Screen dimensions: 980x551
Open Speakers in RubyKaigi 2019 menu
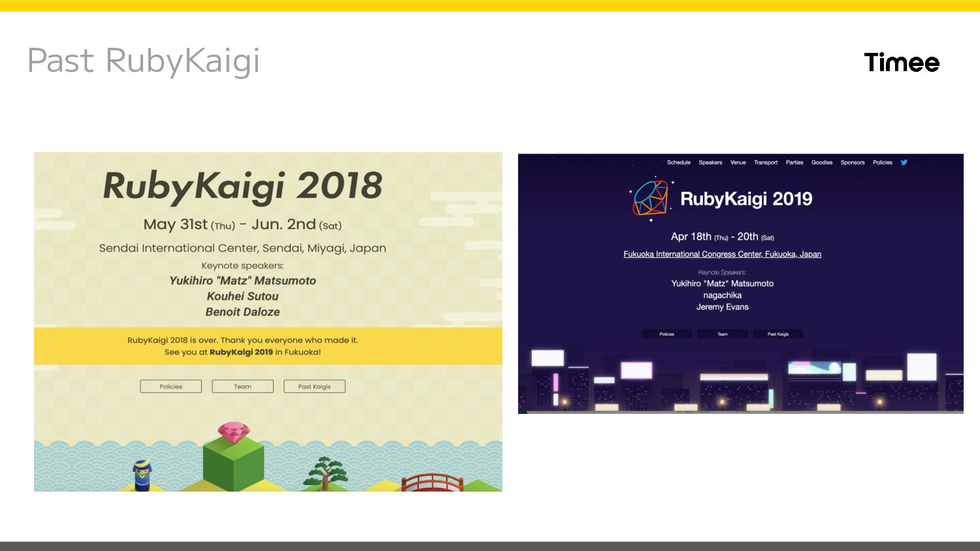click(710, 163)
